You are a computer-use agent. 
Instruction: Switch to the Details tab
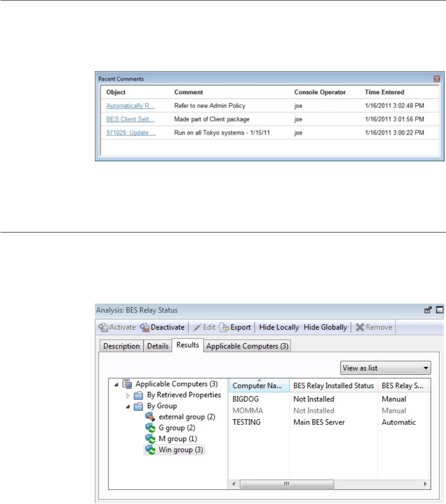click(158, 346)
